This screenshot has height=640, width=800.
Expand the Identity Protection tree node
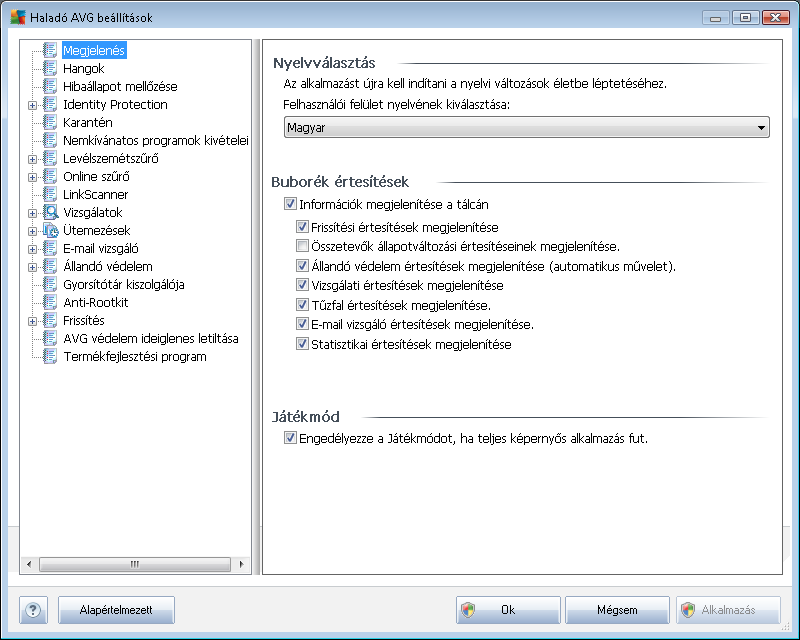coord(32,105)
